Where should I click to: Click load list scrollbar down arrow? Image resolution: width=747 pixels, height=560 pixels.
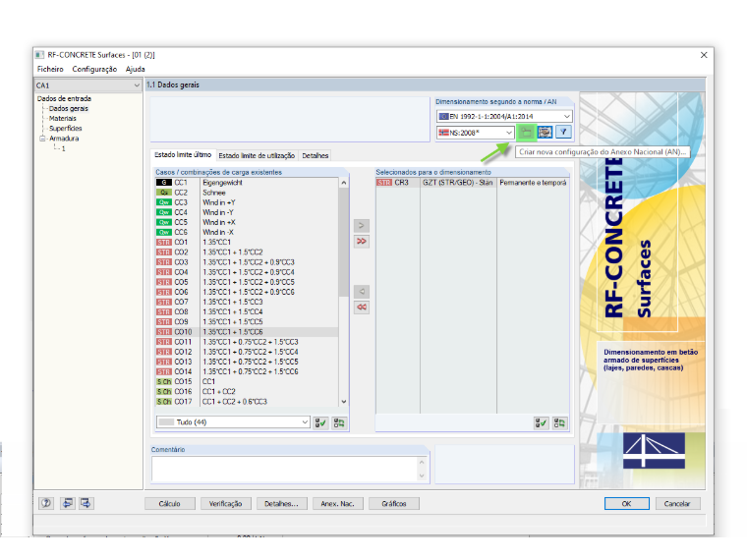pos(343,402)
